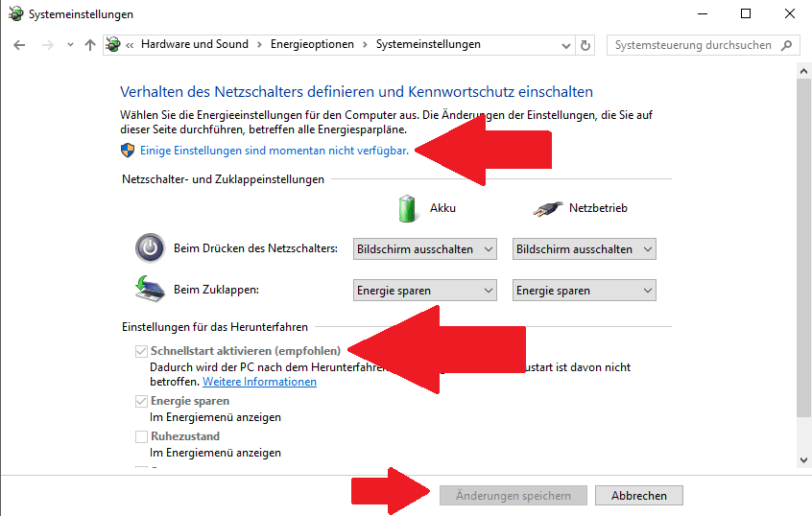Viewport: 812px width, 516px height.
Task: Click the vertical scrollbar thumb
Action: tap(803, 247)
